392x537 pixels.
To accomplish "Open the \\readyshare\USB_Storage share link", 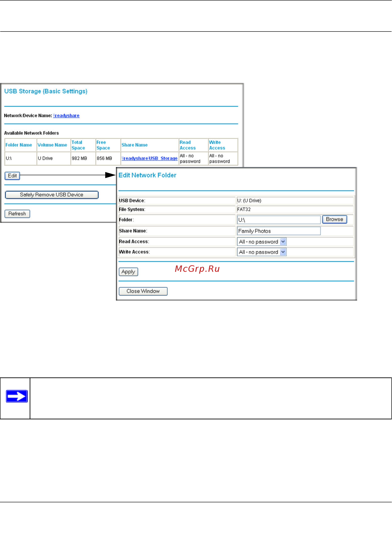I will [149, 158].
